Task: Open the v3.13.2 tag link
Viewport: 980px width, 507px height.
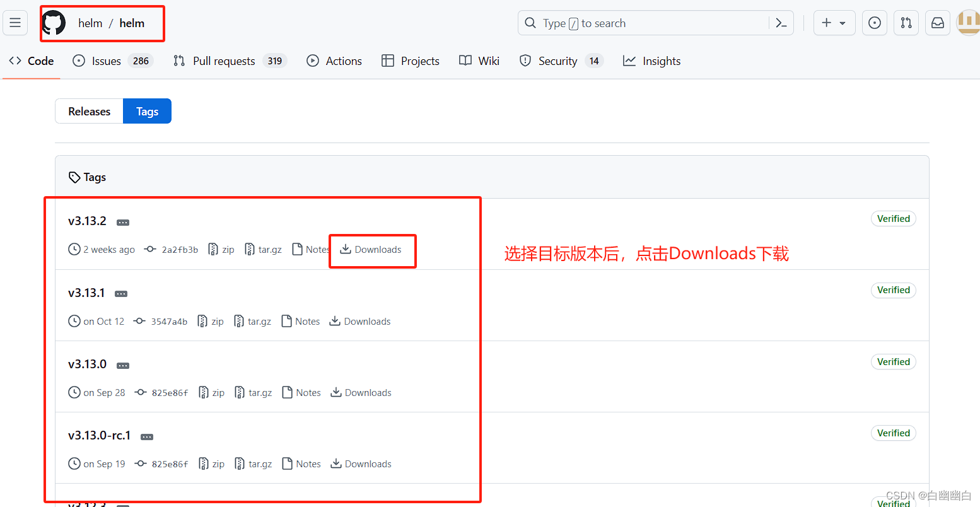Action: pyautogui.click(x=87, y=221)
